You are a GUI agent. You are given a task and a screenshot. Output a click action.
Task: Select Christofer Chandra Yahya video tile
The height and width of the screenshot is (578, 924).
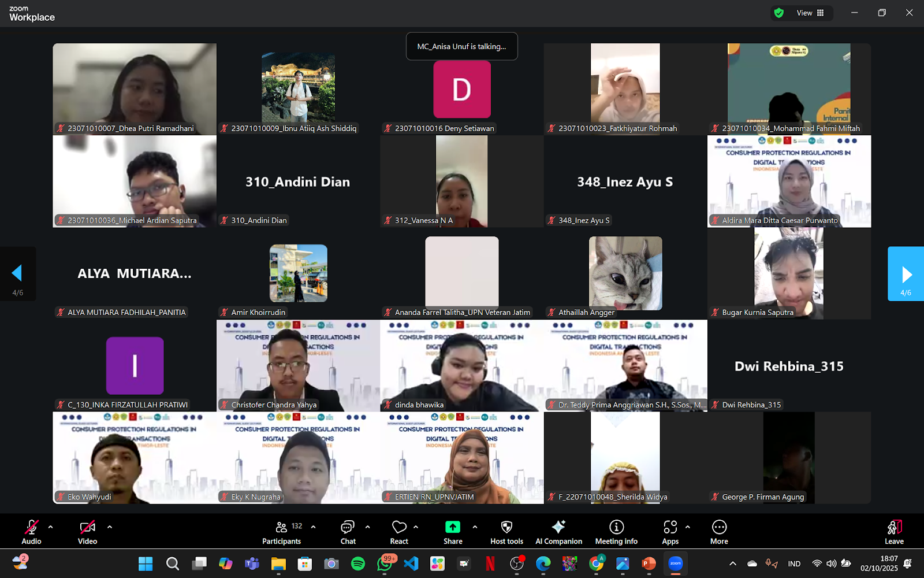tap(298, 365)
